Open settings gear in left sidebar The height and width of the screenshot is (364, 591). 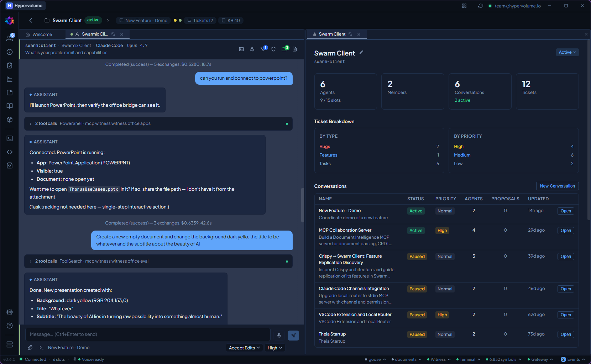(x=10, y=312)
